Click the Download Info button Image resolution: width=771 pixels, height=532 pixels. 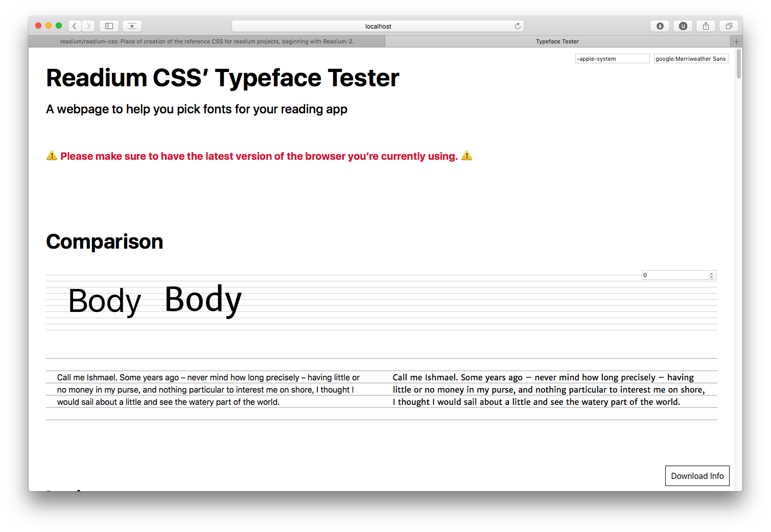click(x=697, y=476)
